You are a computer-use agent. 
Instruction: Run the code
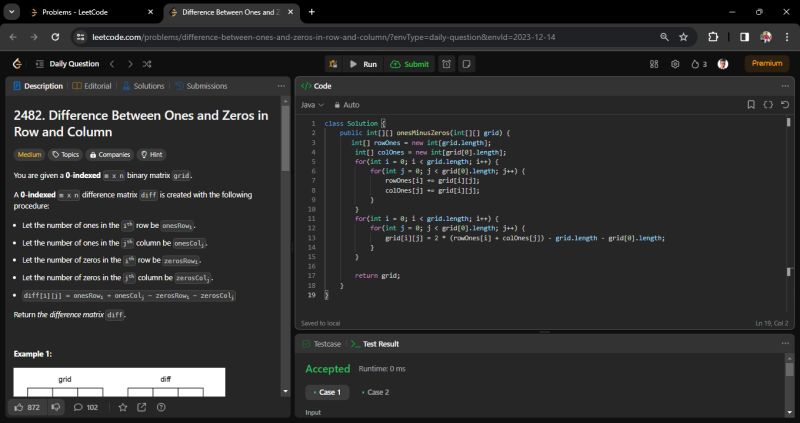point(363,64)
